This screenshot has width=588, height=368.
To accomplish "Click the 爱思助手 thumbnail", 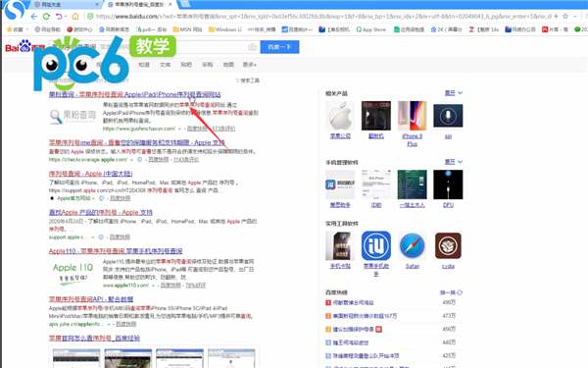I will pos(340,184).
